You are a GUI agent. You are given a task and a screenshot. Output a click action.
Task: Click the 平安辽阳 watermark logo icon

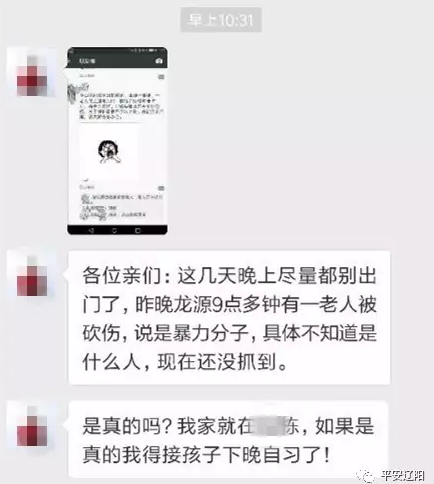367,475
